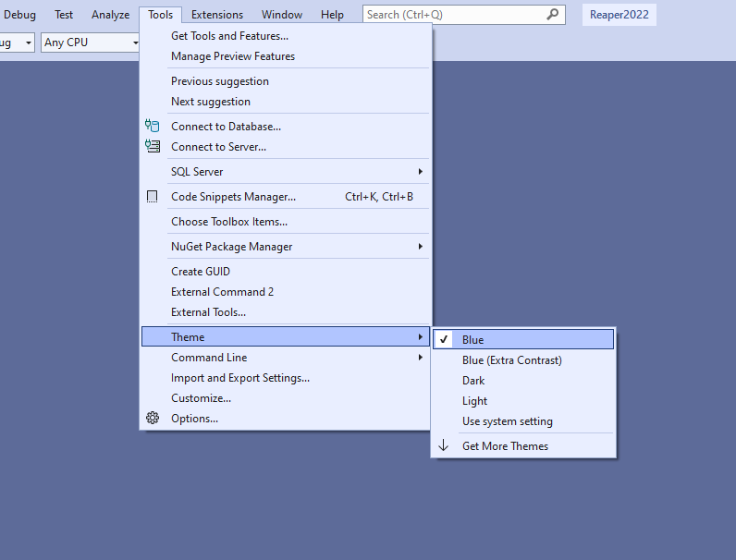This screenshot has width=736, height=560.
Task: Expand the NuGet Package Manager submenu arrow
Action: [x=421, y=246]
